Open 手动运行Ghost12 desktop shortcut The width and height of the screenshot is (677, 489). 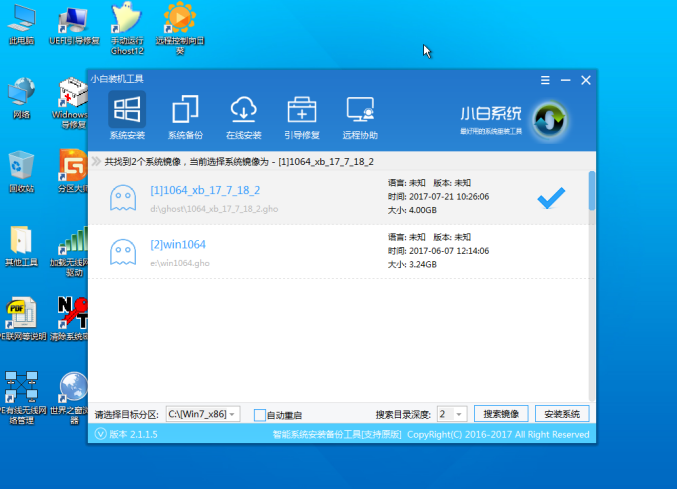127,29
